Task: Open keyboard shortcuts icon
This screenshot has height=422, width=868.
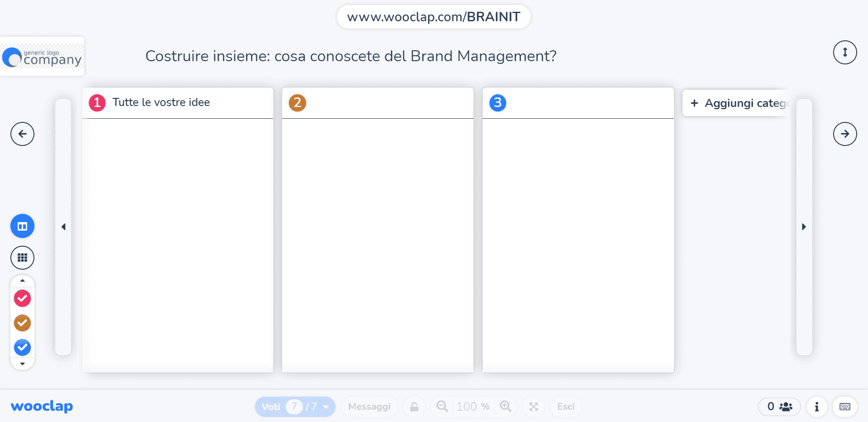Action: pos(845,407)
